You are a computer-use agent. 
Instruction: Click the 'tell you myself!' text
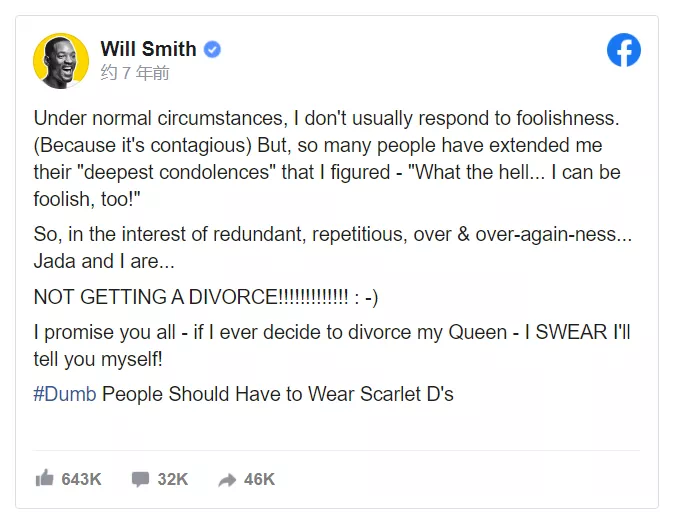[x=98, y=359]
